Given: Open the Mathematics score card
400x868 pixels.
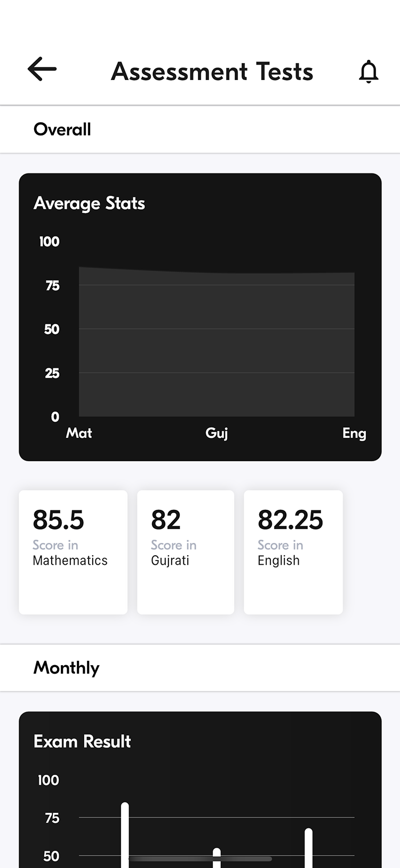Looking at the screenshot, I should pyautogui.click(x=73, y=551).
